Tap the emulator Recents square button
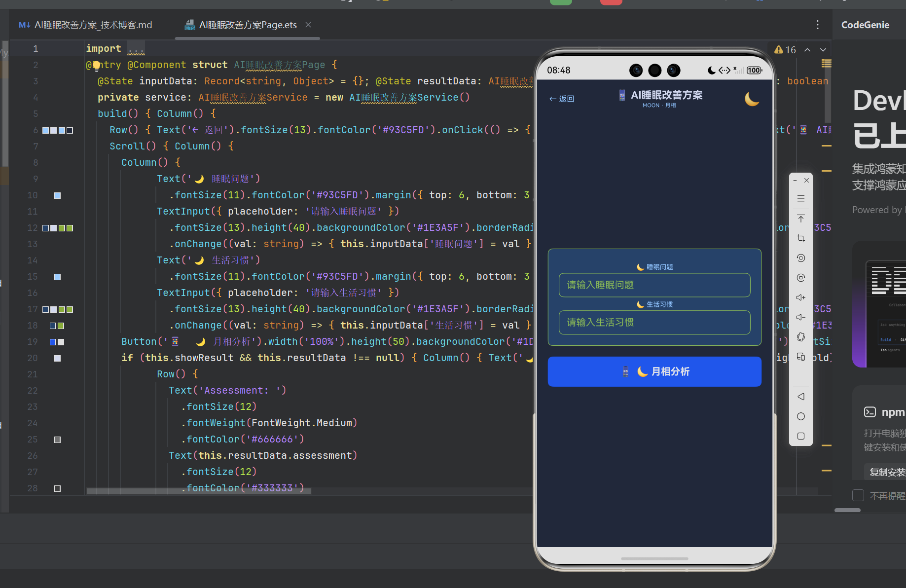 (x=801, y=436)
